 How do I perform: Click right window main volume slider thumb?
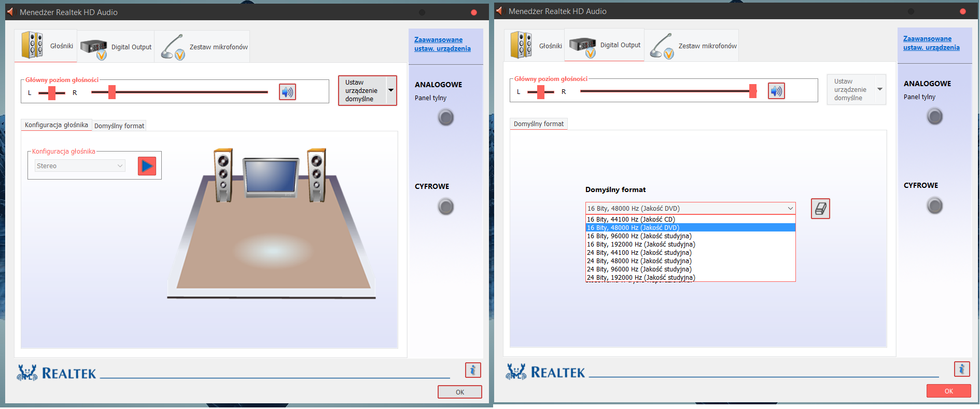coord(753,91)
